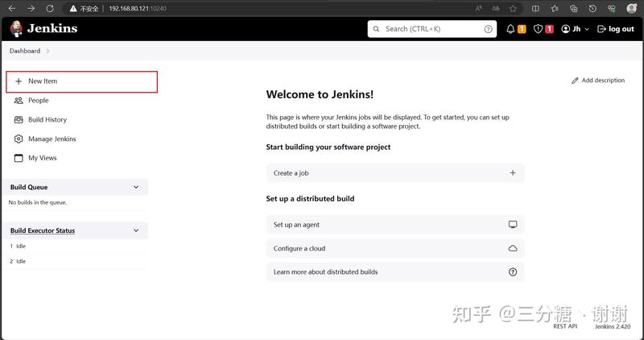
Task: Collapse Build Executor Status chevron
Action: (x=136, y=230)
